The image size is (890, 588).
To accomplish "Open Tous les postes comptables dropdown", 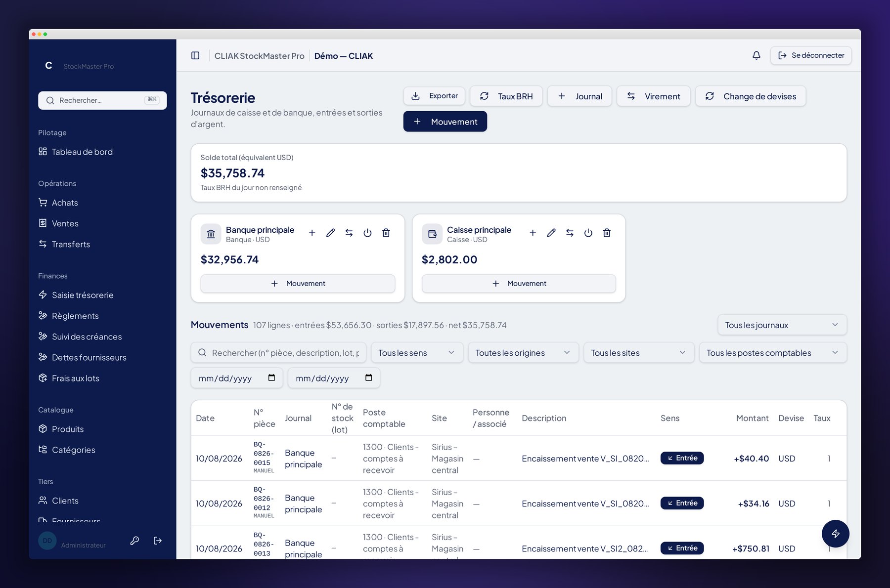I will [x=773, y=353].
